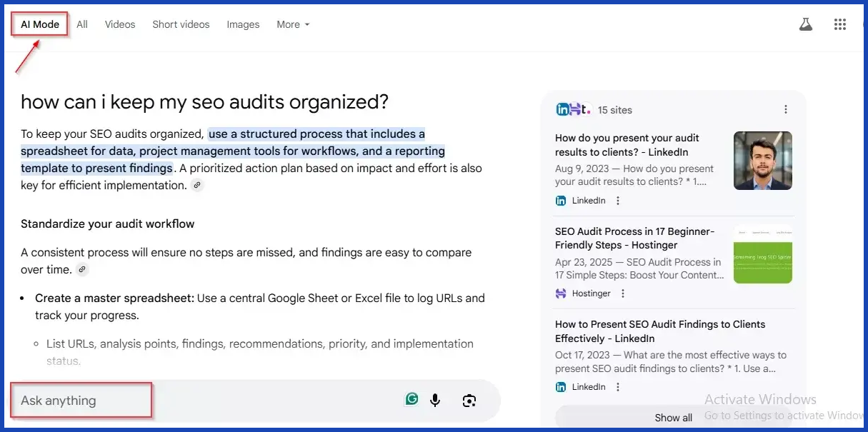Click the query heading 'how can i keep my seo audits organized?'
The image size is (868, 432).
[205, 101]
